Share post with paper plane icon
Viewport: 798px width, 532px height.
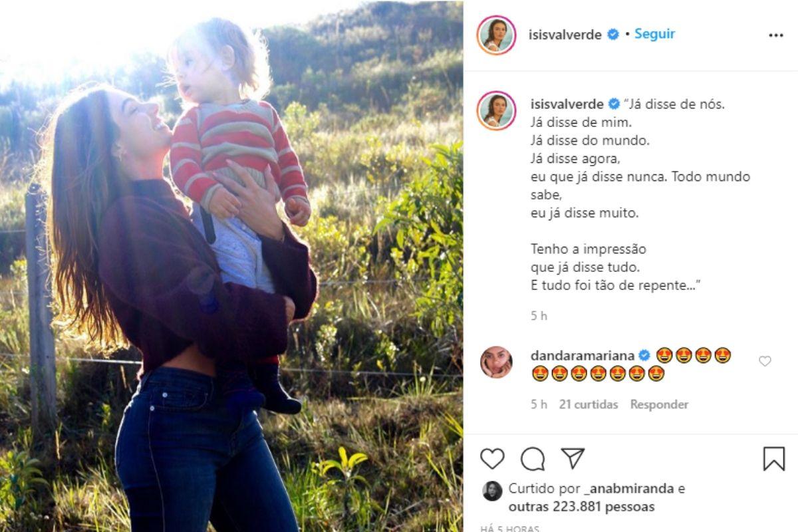(x=573, y=458)
